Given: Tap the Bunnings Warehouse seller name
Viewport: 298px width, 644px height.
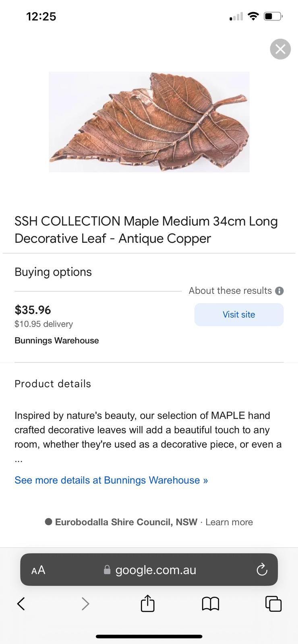Looking at the screenshot, I should pyautogui.click(x=57, y=341).
